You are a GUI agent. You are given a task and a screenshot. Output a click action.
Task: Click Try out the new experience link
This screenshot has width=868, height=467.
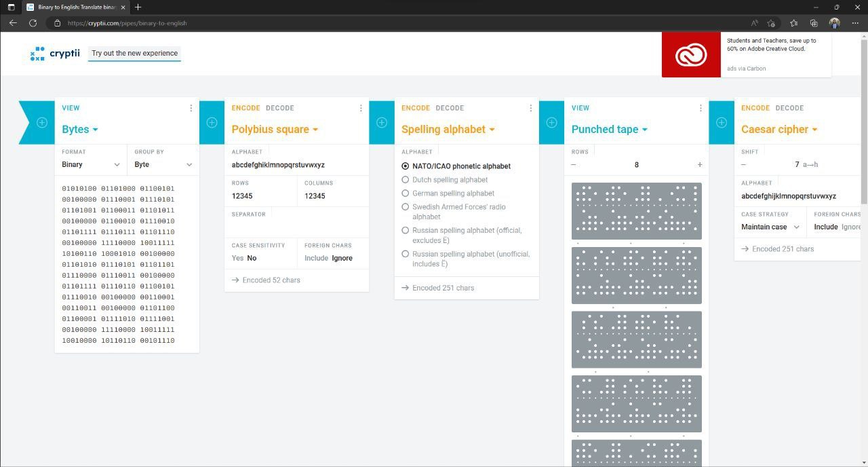pyautogui.click(x=134, y=53)
